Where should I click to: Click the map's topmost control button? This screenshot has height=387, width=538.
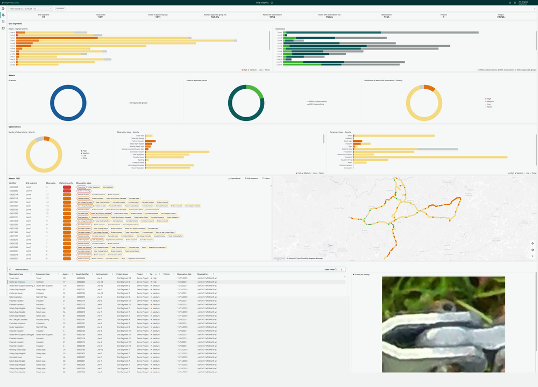pos(533,243)
